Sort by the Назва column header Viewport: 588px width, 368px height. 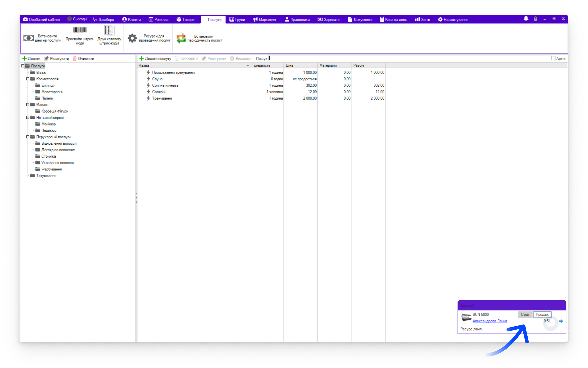point(194,65)
